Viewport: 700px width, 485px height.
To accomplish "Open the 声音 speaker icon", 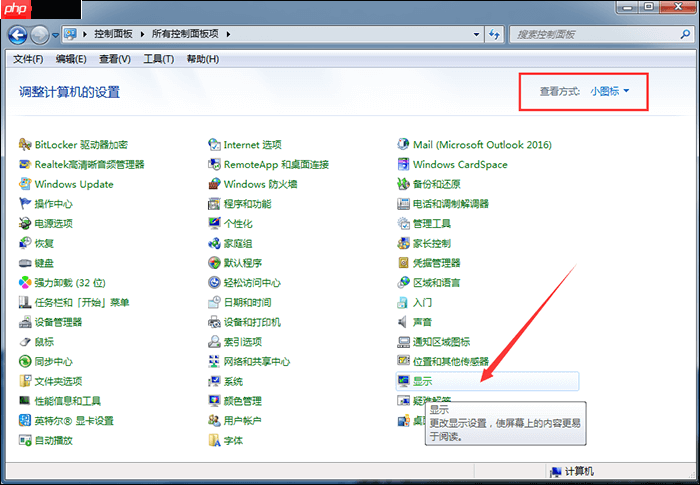I will click(x=403, y=322).
